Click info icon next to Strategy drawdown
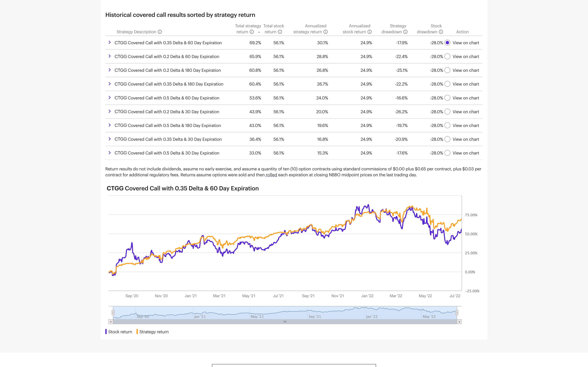 pos(405,32)
